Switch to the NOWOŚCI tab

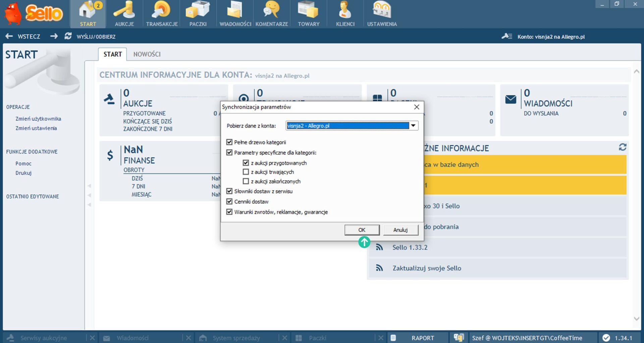pyautogui.click(x=147, y=54)
